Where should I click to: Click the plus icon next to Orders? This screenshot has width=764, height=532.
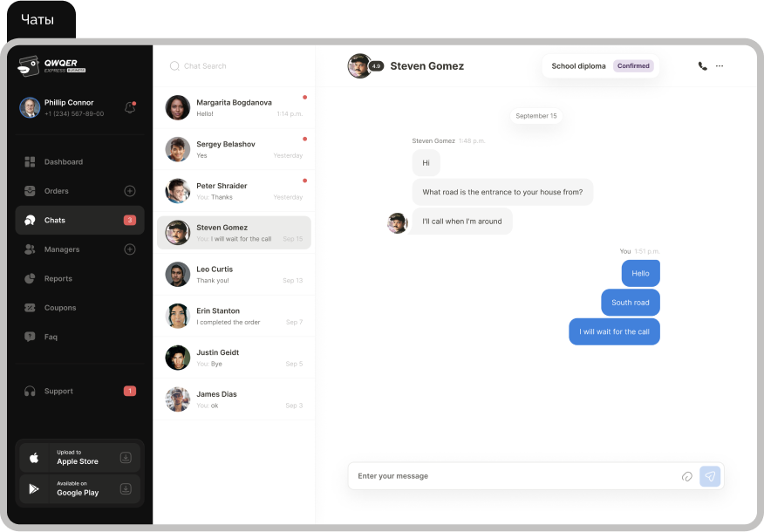130,191
